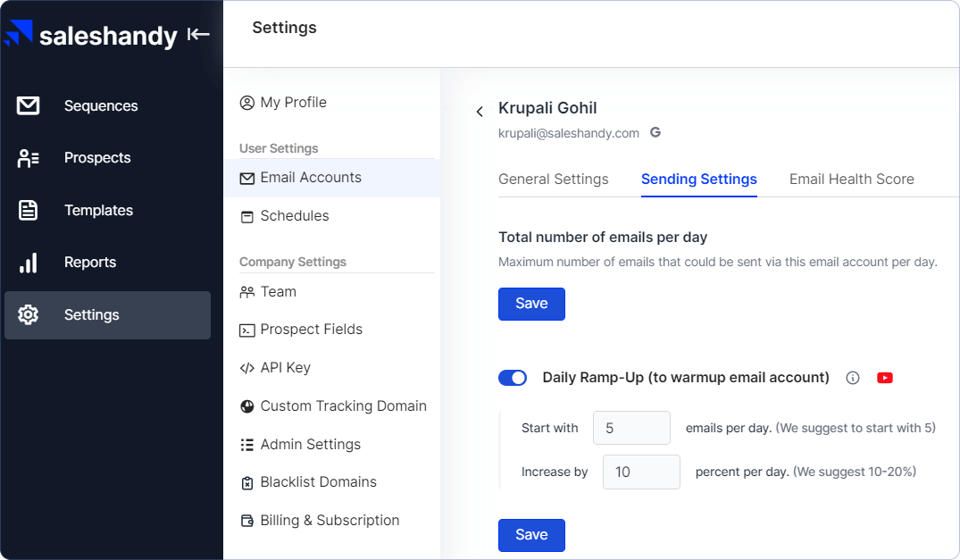Image resolution: width=960 pixels, height=560 pixels.
Task: Click the Google account icon next to email
Action: [x=655, y=132]
